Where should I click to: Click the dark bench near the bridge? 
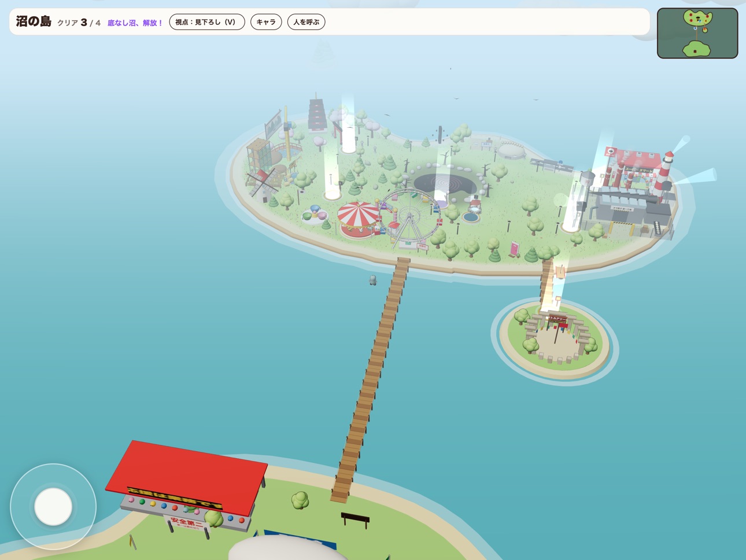coord(355,520)
